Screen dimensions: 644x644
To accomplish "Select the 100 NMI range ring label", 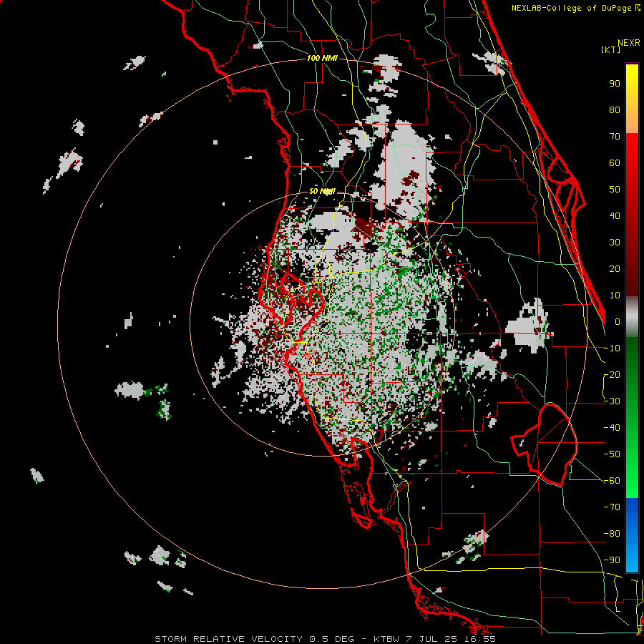I will 322,59.
